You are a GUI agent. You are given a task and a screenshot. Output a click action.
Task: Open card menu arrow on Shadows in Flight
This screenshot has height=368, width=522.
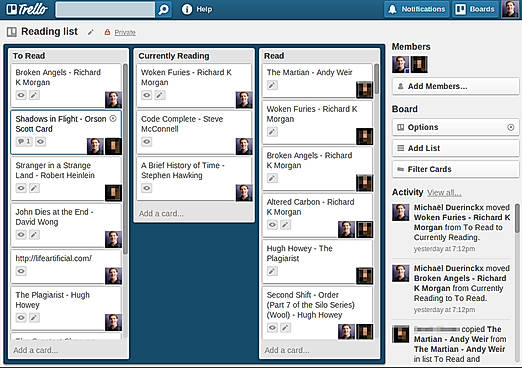(x=113, y=118)
